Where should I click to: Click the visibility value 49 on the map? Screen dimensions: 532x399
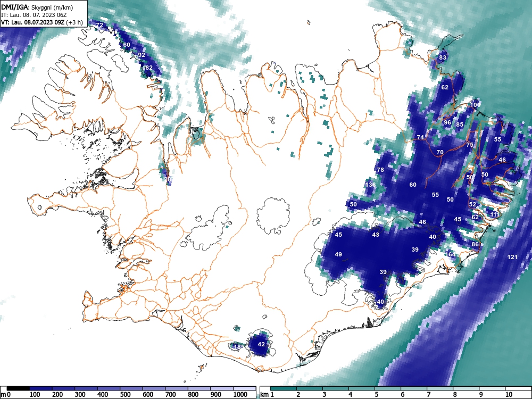[x=338, y=254]
